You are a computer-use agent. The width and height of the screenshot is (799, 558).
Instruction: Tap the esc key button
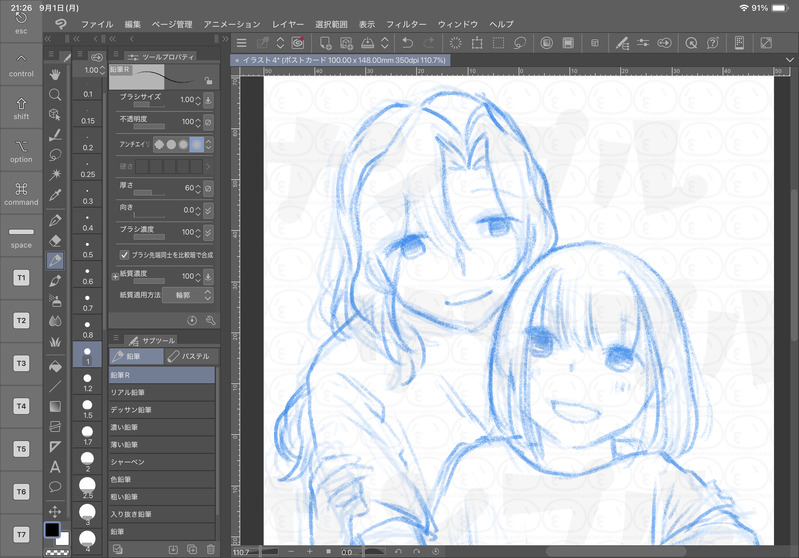21,23
